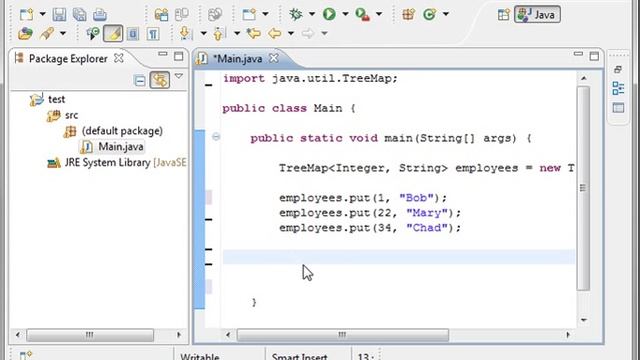Screen dimensions: 640x360
Task: Click the Previous Annotation up arrow icon
Action: pos(219,33)
